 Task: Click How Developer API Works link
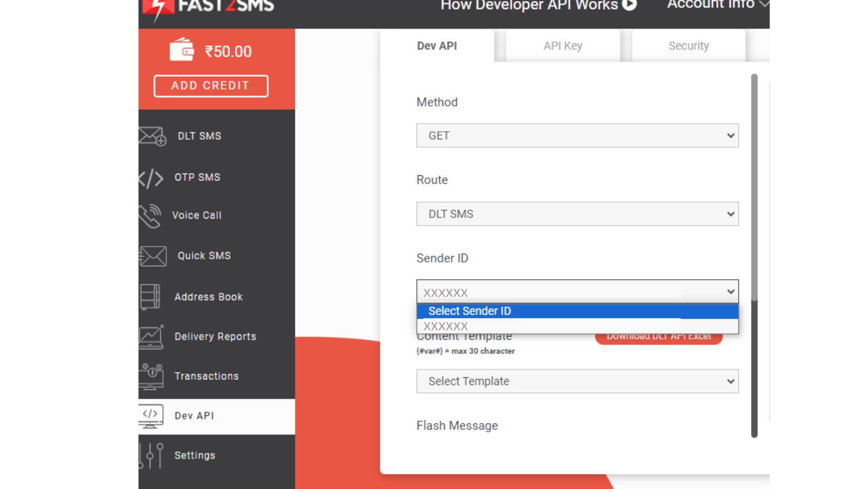coord(529,5)
